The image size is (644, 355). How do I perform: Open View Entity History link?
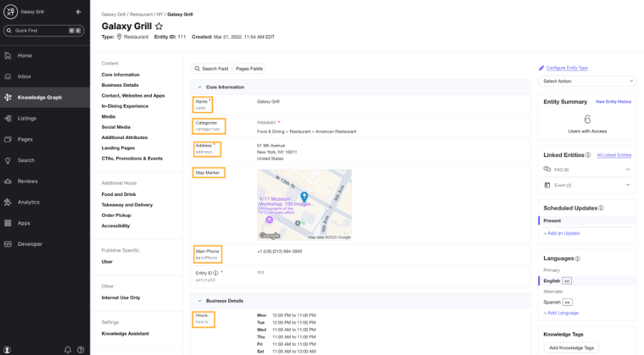click(x=613, y=101)
